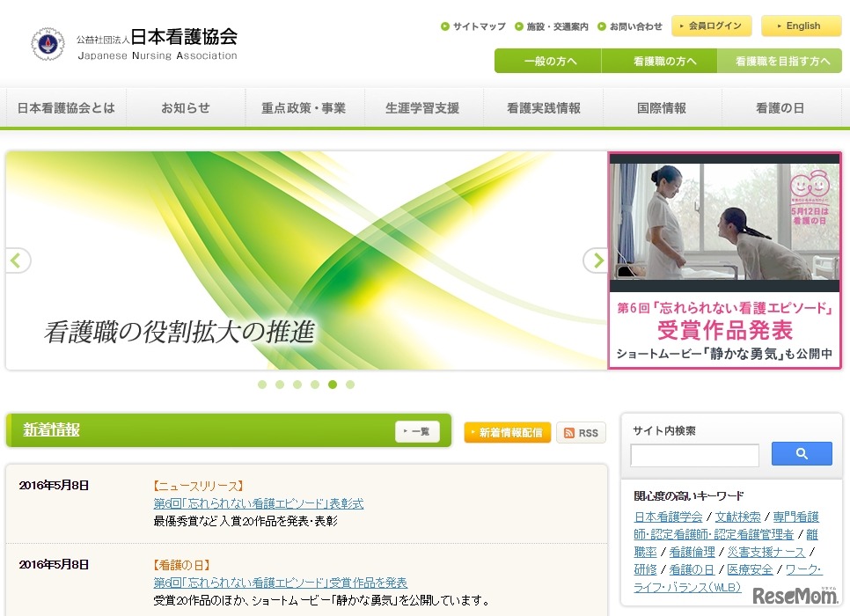Open the 受賞作品発表 promotional banner image
The height and width of the screenshot is (616, 850).
click(724, 260)
